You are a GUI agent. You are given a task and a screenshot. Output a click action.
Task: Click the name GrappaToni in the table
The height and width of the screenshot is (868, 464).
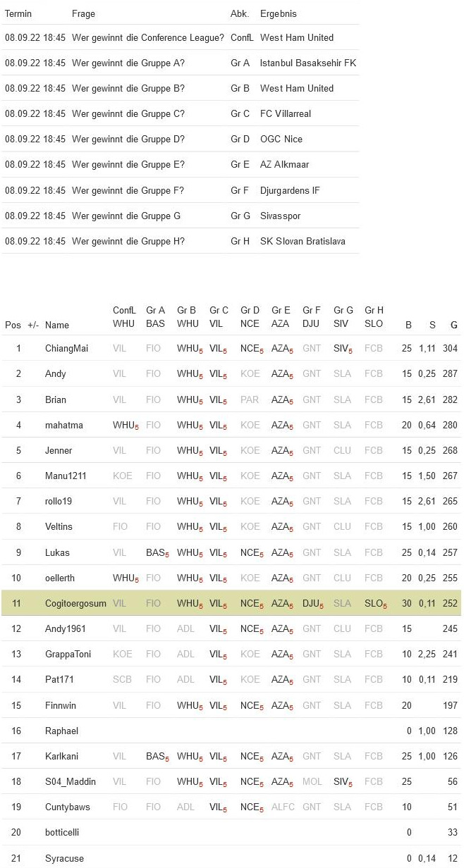68,654
